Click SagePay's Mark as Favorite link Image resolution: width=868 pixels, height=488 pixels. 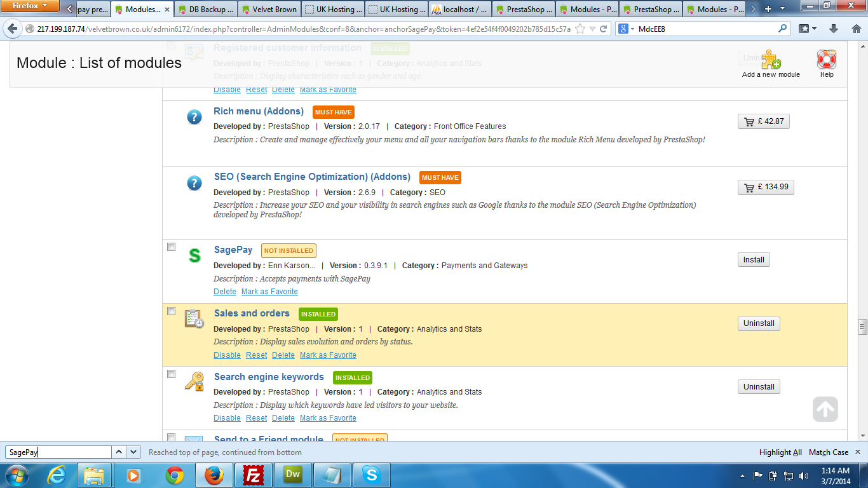[269, 292]
